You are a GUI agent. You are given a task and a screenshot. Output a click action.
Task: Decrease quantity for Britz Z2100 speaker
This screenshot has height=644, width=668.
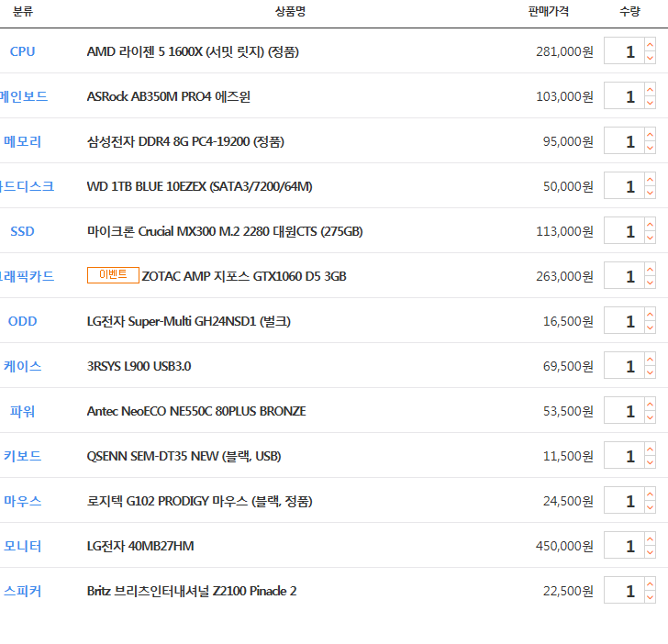[650, 597]
